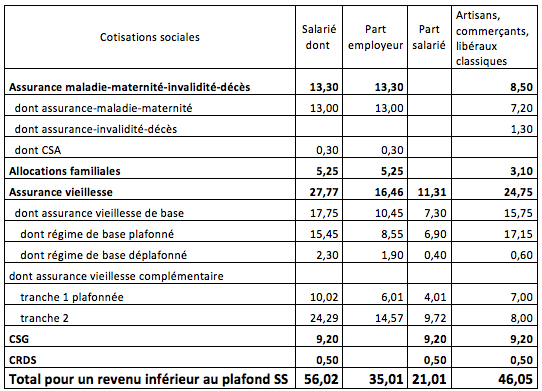Click Part employeur 0,30 in CSA row
Image resolution: width=542 pixels, height=391 pixels.
392,150
